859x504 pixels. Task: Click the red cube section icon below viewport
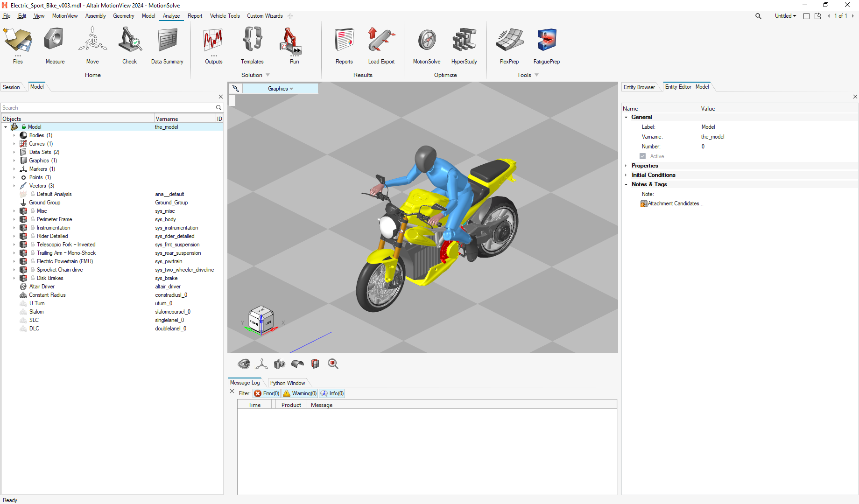tap(316, 364)
